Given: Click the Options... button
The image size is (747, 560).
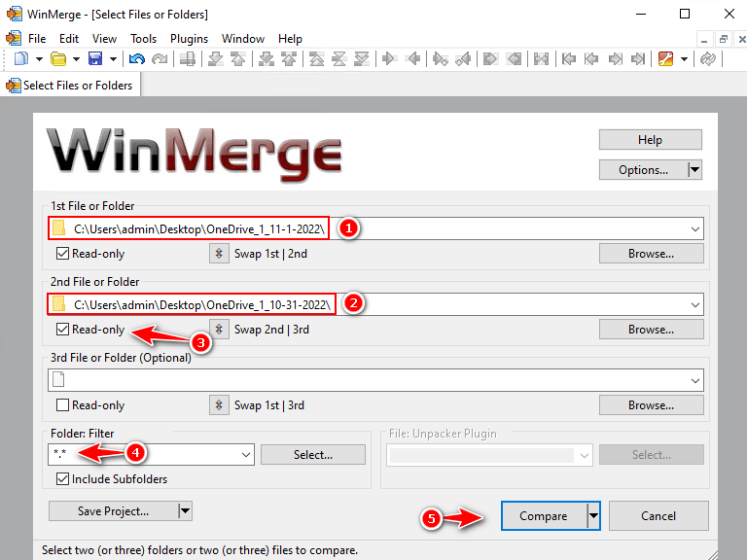Looking at the screenshot, I should pyautogui.click(x=643, y=169).
